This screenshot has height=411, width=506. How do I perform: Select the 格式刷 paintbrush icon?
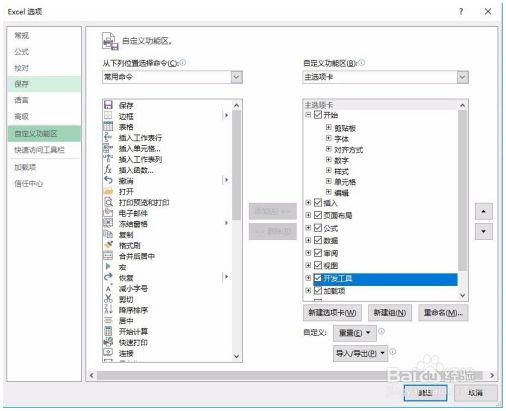click(x=108, y=245)
